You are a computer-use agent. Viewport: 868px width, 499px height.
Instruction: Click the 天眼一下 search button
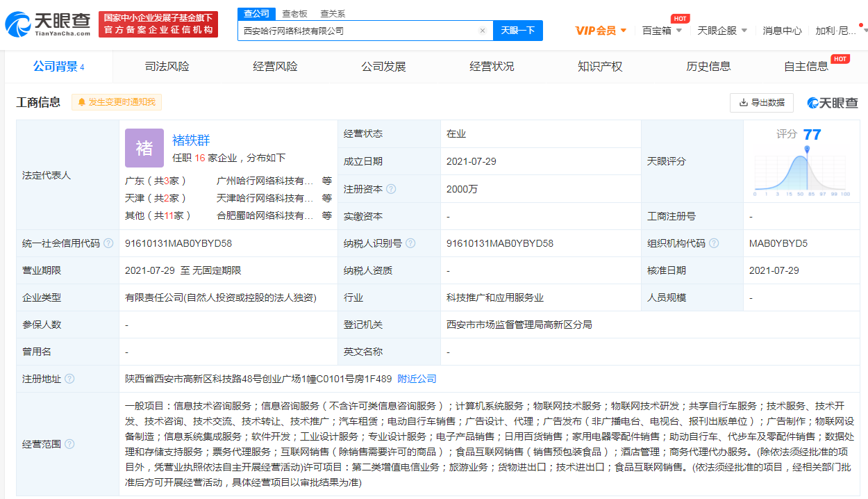(517, 31)
